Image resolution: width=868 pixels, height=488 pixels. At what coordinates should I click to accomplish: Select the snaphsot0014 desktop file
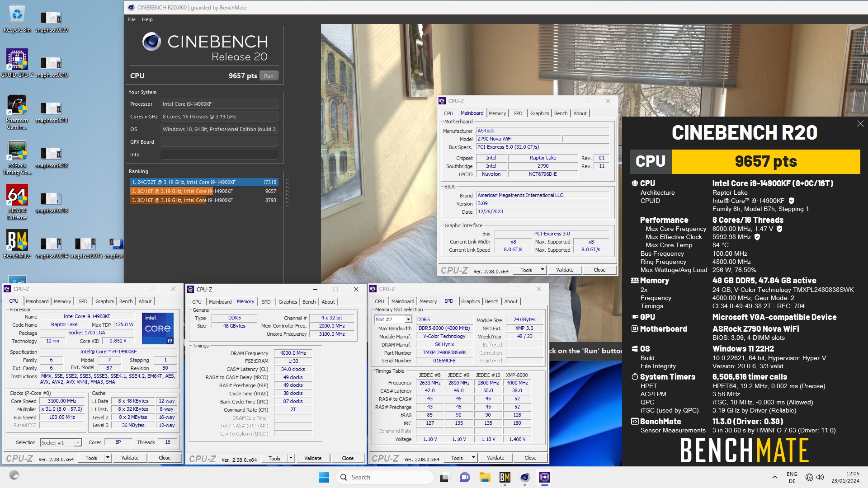(52, 248)
